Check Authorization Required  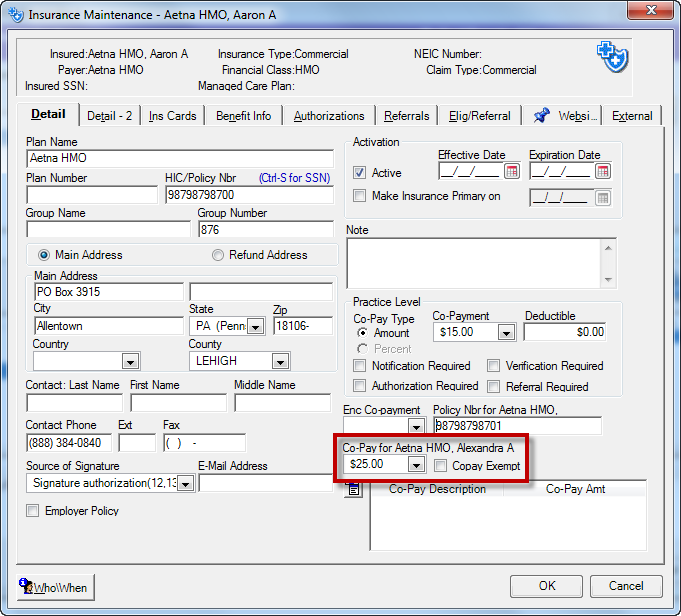pos(359,386)
